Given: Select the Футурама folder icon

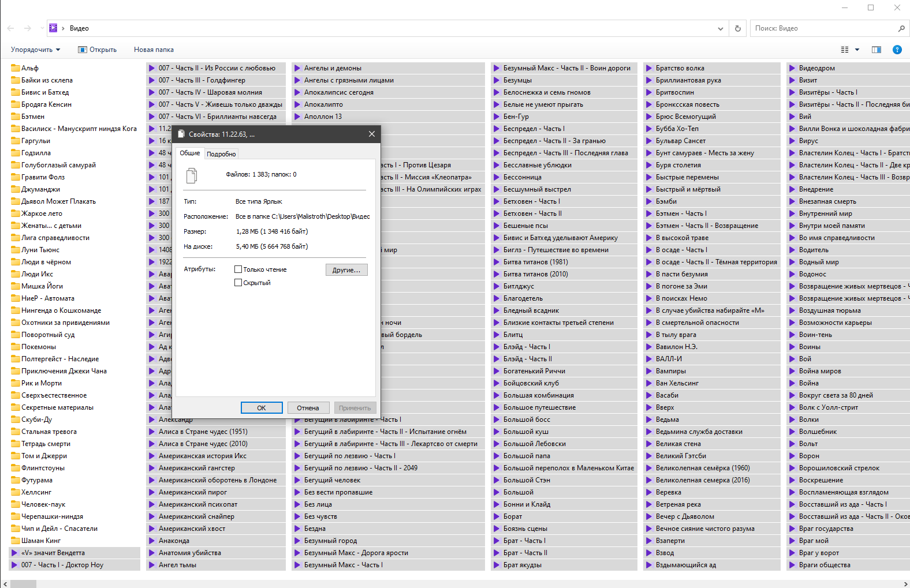Looking at the screenshot, I should tap(16, 480).
